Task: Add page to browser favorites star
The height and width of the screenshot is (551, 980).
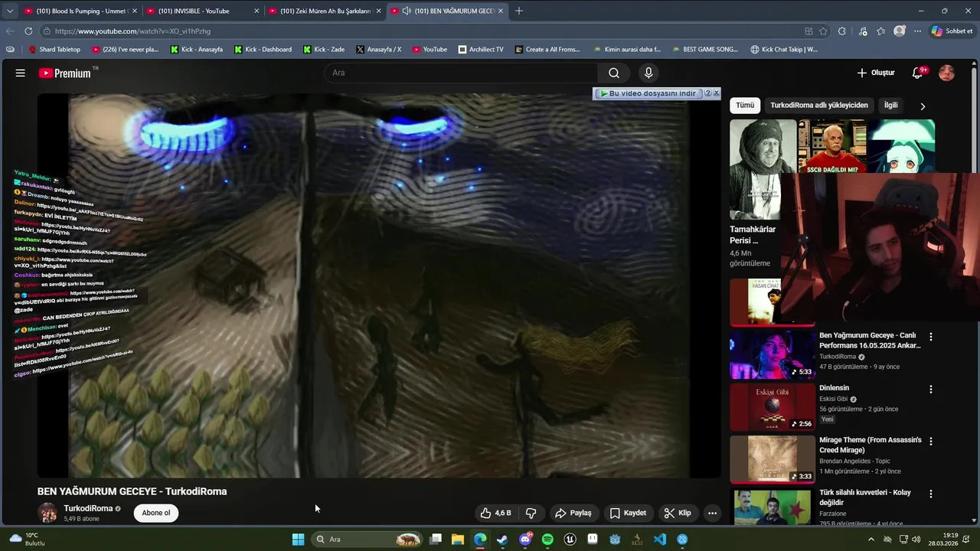Action: click(x=823, y=31)
